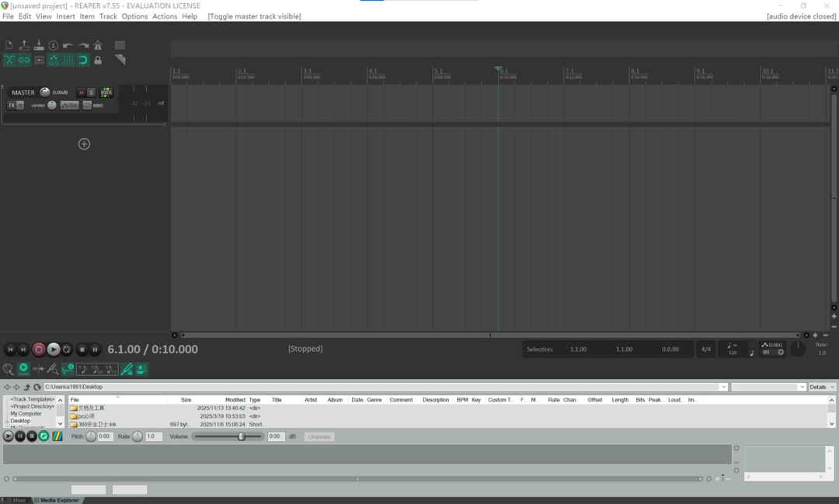Open the Project Settings info icon
839x504 pixels.
(54, 46)
